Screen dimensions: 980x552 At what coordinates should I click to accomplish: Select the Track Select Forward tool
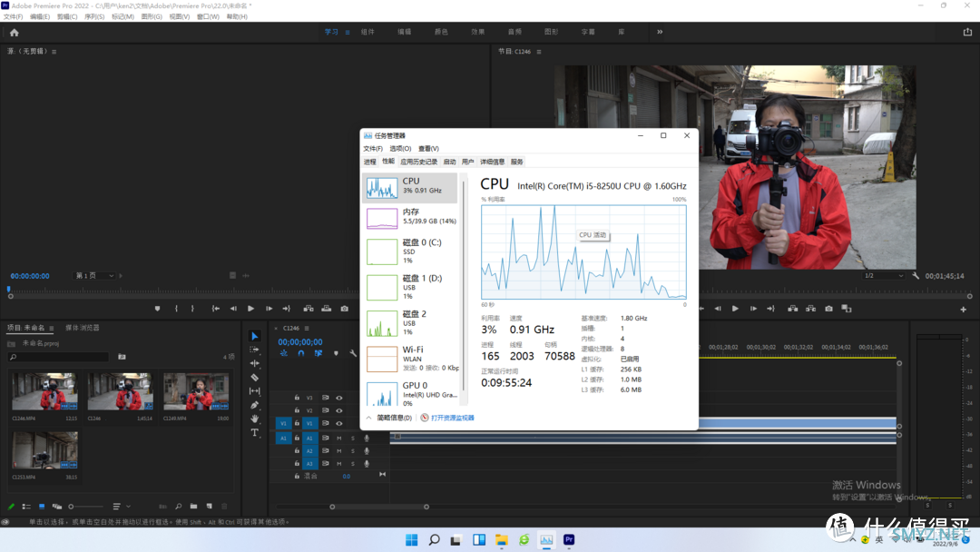pos(254,350)
